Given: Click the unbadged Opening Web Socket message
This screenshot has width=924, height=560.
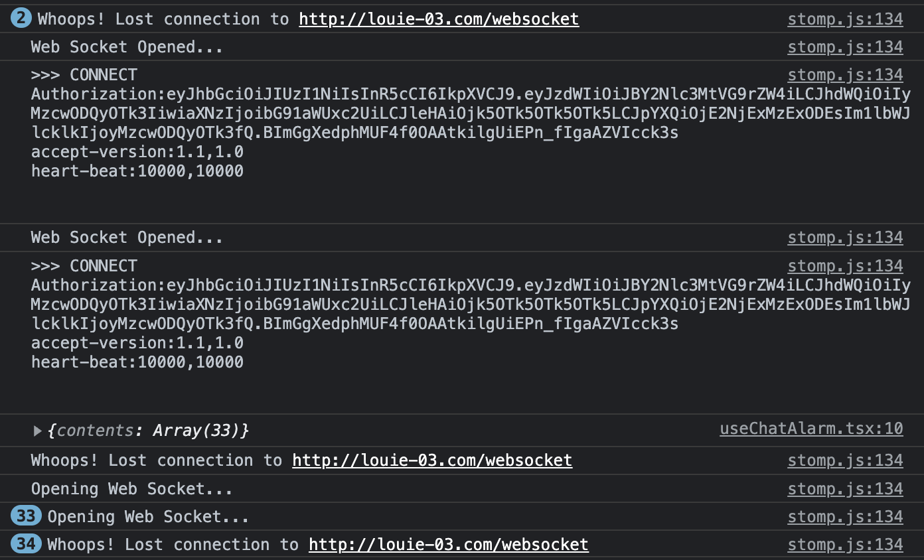Looking at the screenshot, I should point(131,489).
